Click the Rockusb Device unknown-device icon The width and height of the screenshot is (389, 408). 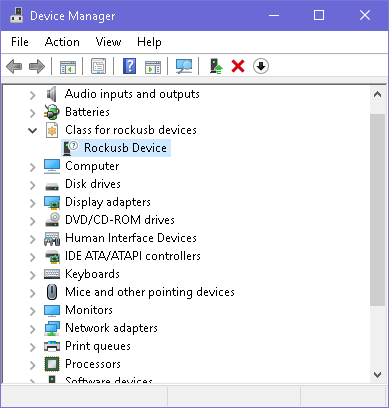70,148
